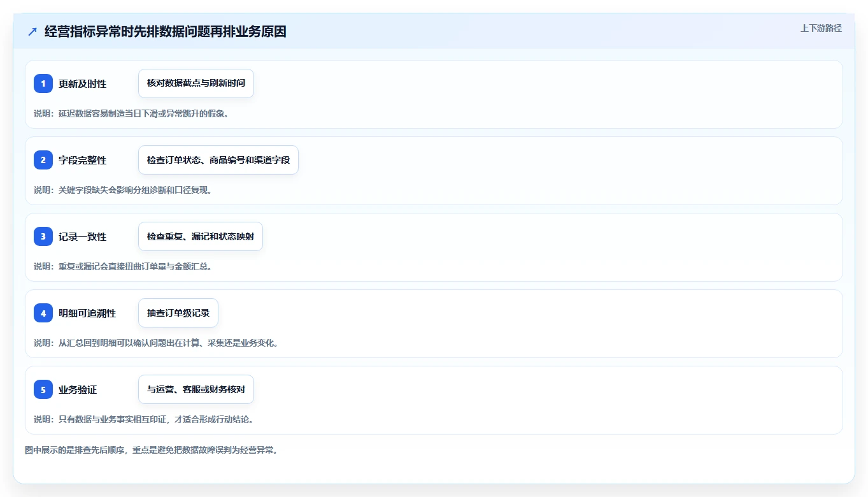Click the step number 3 badge
This screenshot has height=497, width=868.
(43, 236)
